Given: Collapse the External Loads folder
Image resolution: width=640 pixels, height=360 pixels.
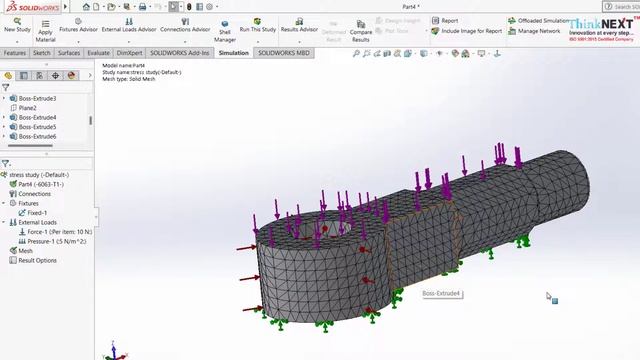Looking at the screenshot, I should pyautogui.click(x=4, y=222).
